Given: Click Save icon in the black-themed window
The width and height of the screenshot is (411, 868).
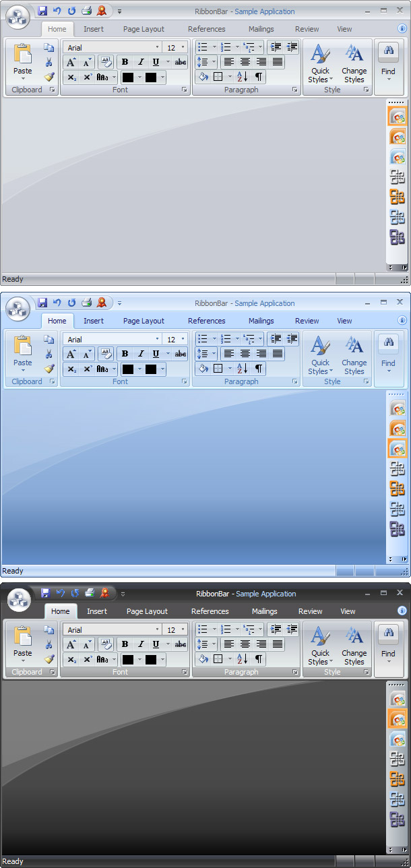Looking at the screenshot, I should 46,593.
